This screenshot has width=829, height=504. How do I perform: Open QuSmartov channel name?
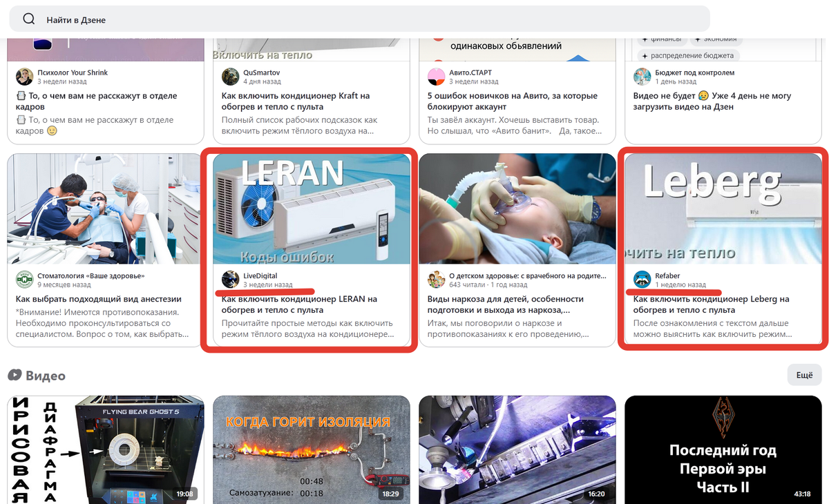(x=261, y=72)
